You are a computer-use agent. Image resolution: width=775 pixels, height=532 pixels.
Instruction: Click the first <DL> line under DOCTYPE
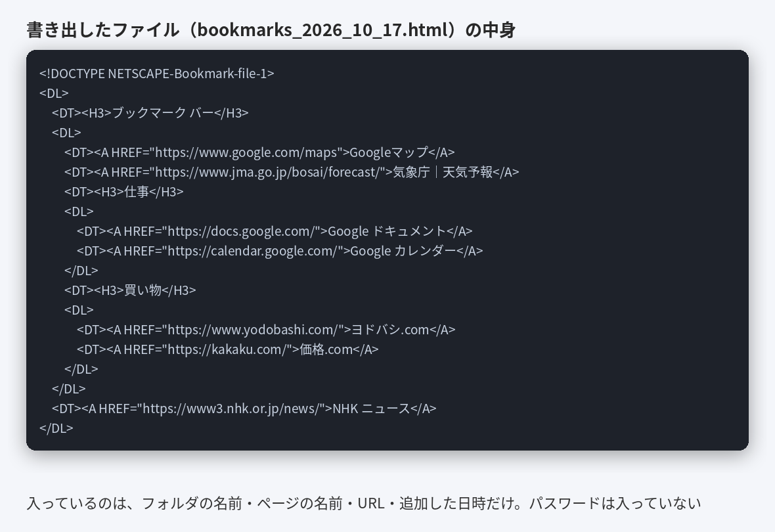54,93
